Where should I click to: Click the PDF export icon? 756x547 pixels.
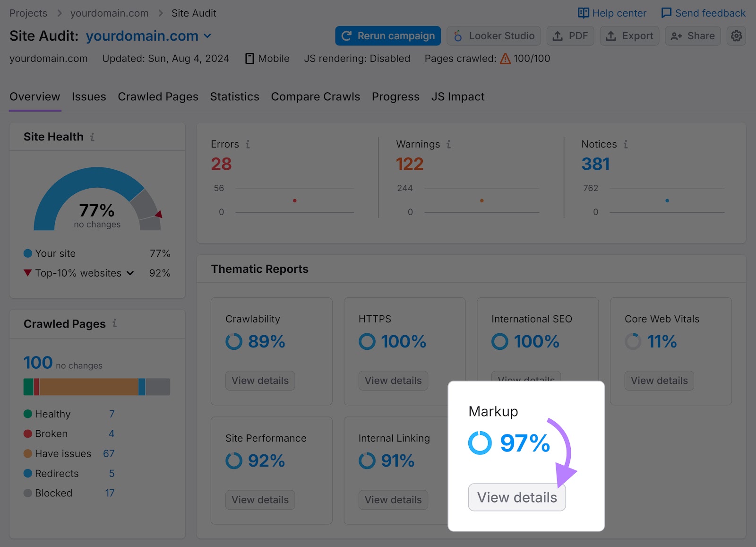[x=558, y=35]
